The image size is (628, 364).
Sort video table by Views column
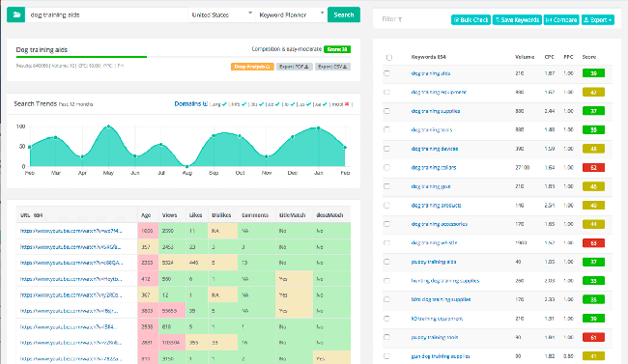tap(169, 215)
